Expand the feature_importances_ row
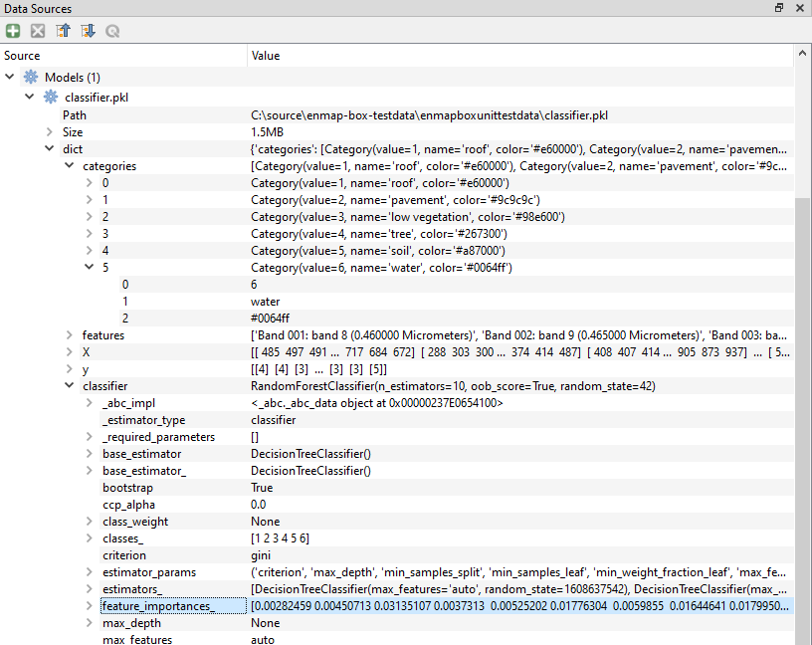 (90, 606)
